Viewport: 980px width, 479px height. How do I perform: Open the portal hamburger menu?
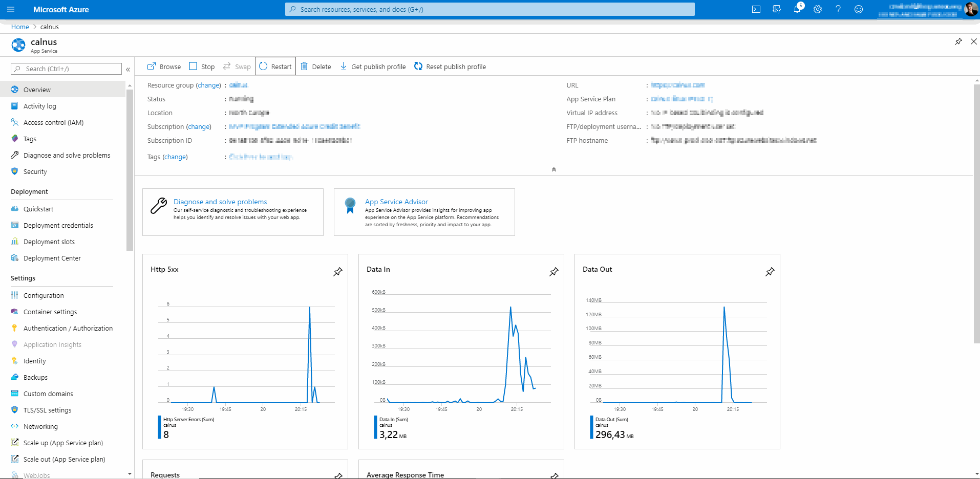coord(11,9)
